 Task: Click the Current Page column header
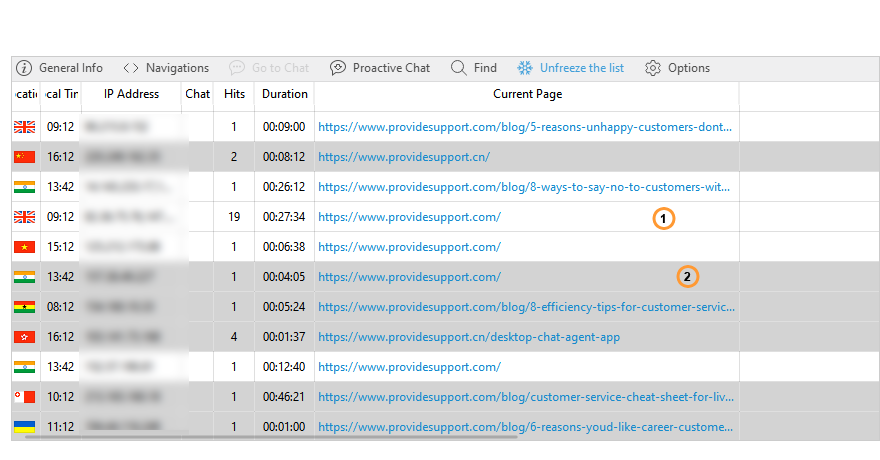[527, 95]
